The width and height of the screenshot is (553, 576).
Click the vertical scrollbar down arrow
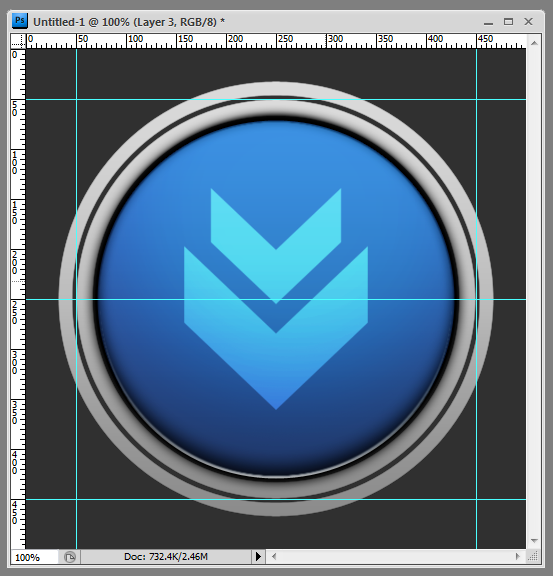tap(534, 541)
